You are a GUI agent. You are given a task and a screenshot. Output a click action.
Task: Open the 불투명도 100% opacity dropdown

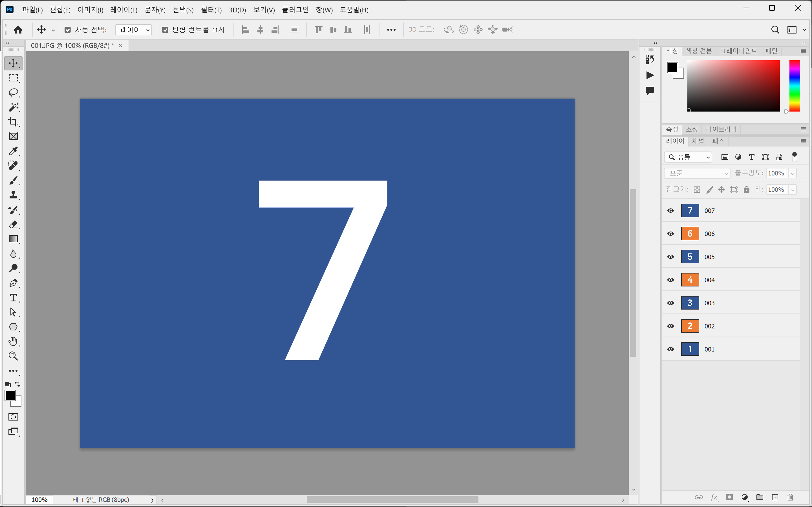793,173
